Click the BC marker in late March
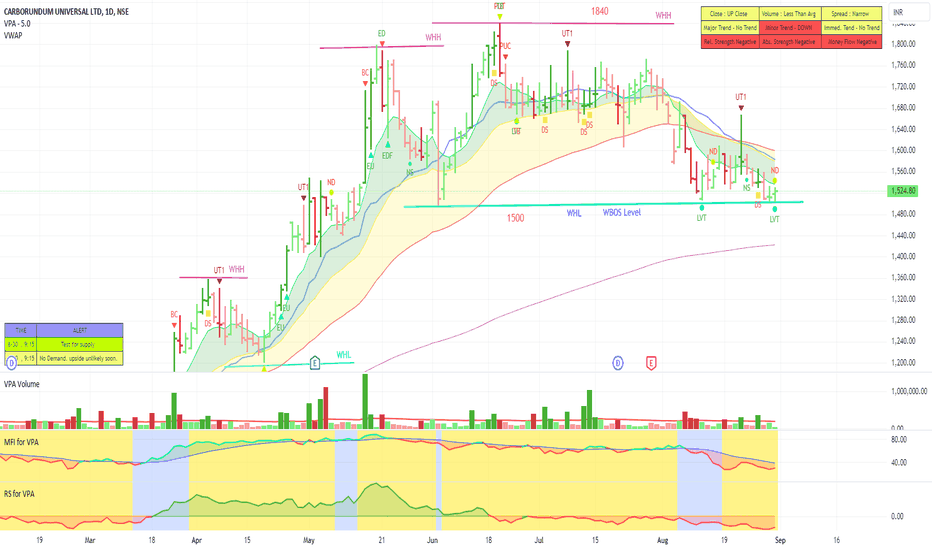 tap(174, 315)
